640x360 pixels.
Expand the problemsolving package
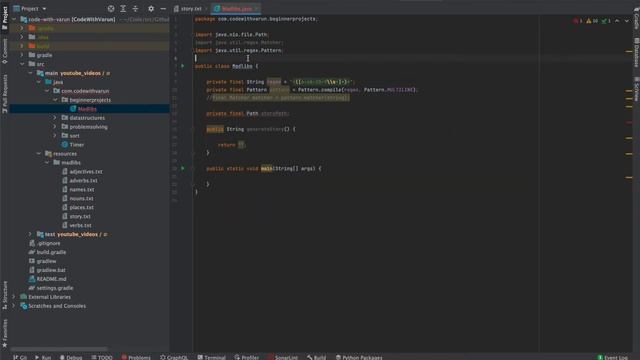pyautogui.click(x=55, y=127)
